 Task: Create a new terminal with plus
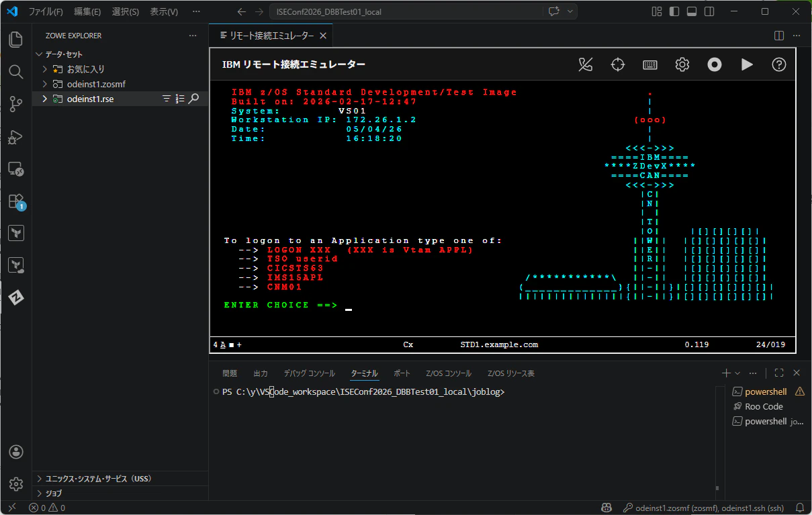(x=726, y=373)
